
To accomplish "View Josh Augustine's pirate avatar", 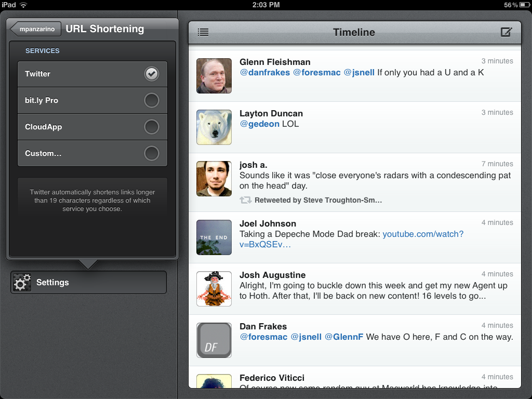I will coord(214,289).
